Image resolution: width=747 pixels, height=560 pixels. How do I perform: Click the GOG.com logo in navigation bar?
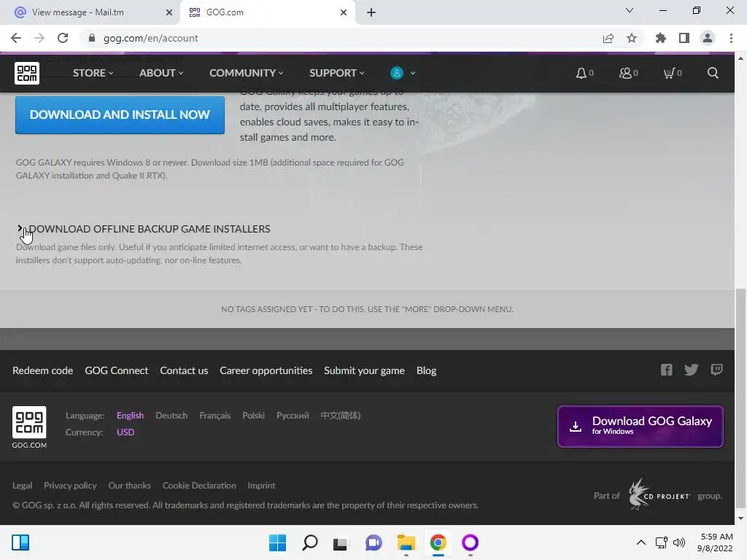(x=27, y=73)
